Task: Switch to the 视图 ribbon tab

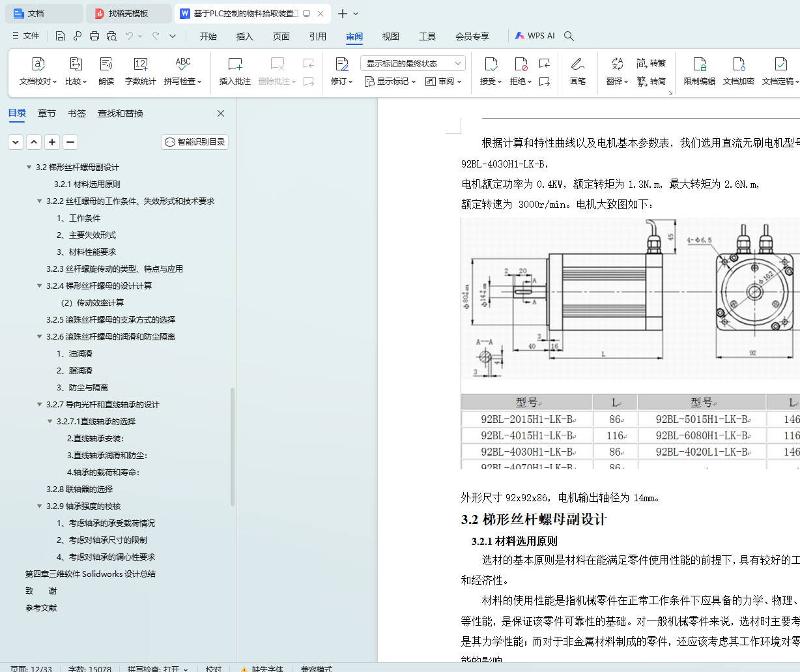Action: [x=391, y=36]
